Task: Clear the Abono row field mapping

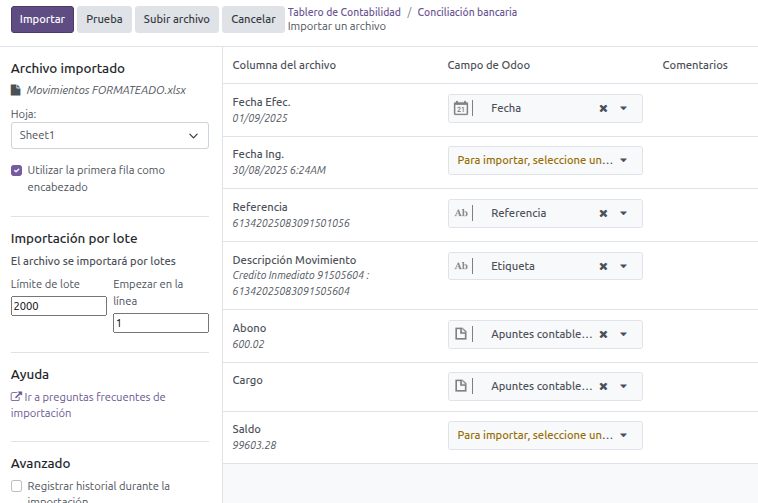Action: click(x=603, y=334)
